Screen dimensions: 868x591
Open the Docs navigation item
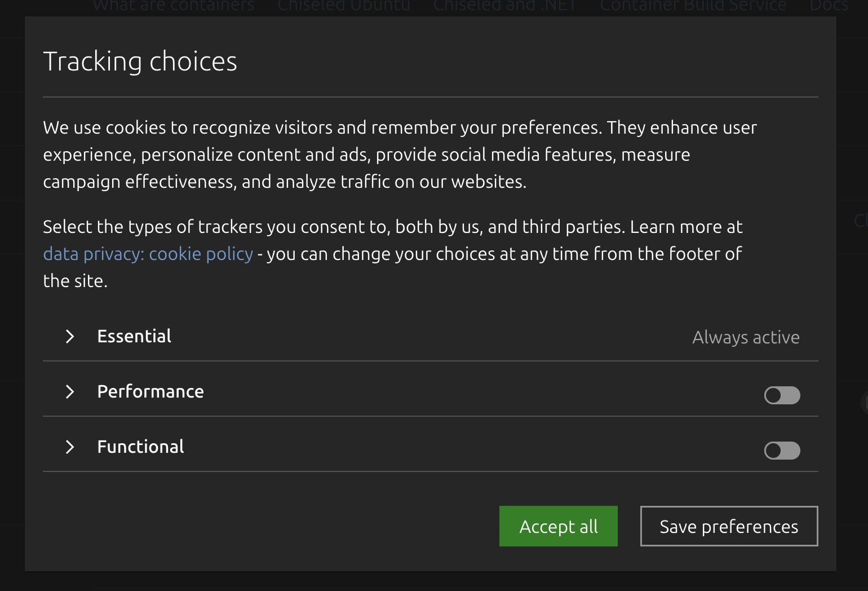(x=829, y=6)
